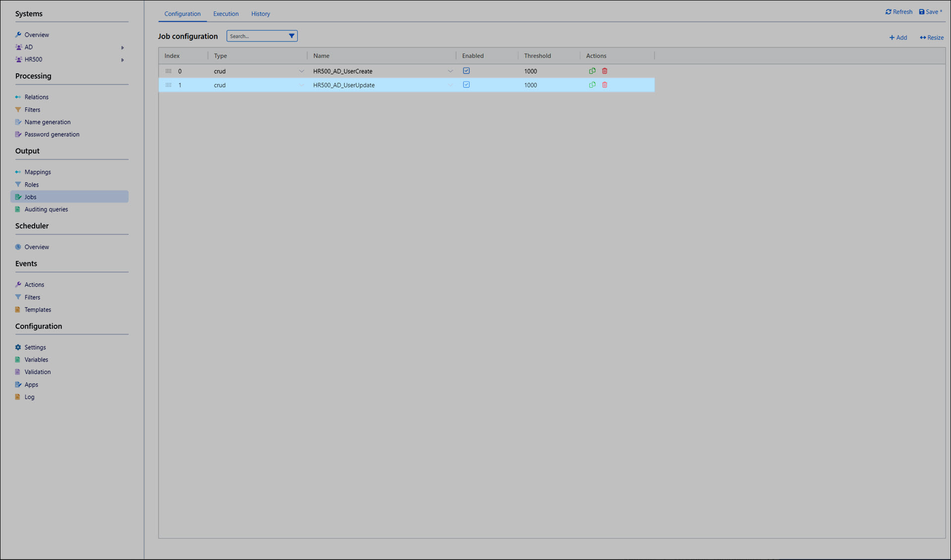Click the duplicate icon for HR500_AD_UserUpdate job
The width and height of the screenshot is (951, 560).
coord(592,85)
